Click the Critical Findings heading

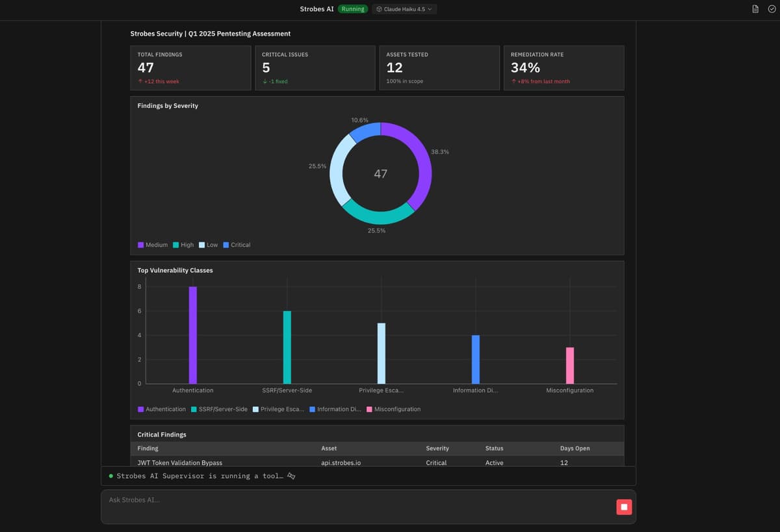pyautogui.click(x=162, y=435)
